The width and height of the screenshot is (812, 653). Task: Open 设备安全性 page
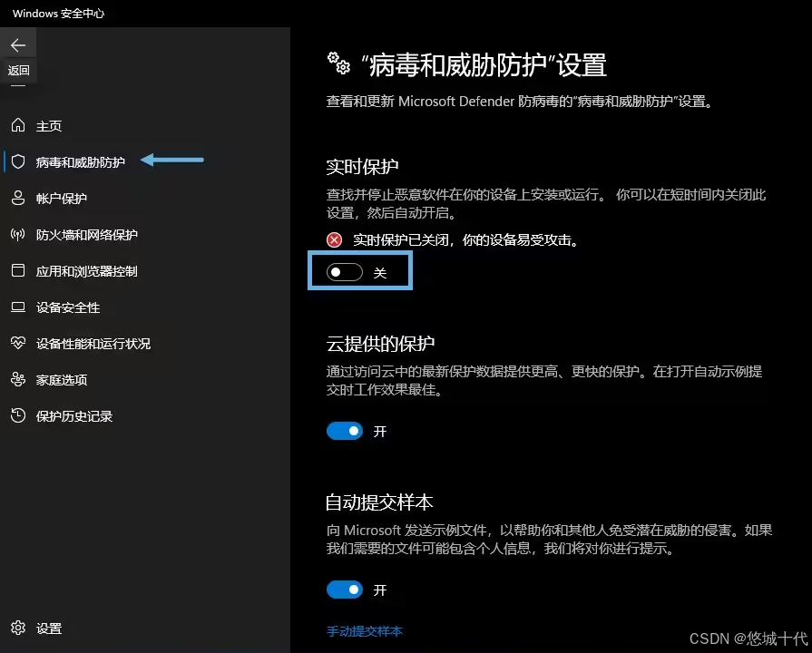pyautogui.click(x=68, y=307)
